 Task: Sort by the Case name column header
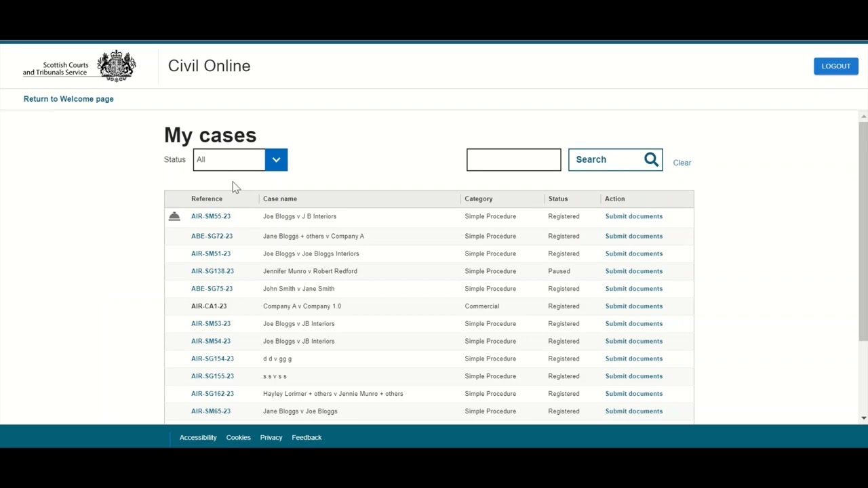[x=280, y=199]
